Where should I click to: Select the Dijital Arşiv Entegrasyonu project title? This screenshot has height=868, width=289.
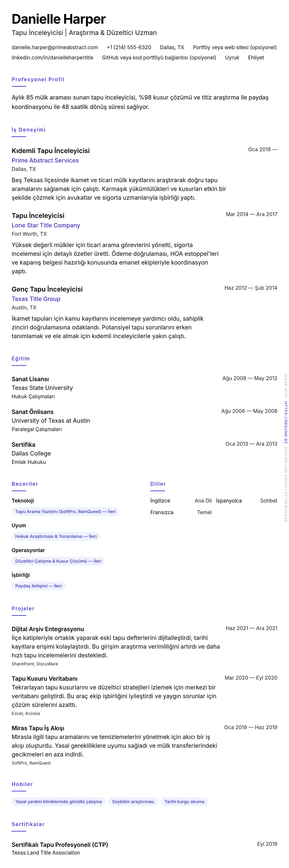(x=47, y=629)
